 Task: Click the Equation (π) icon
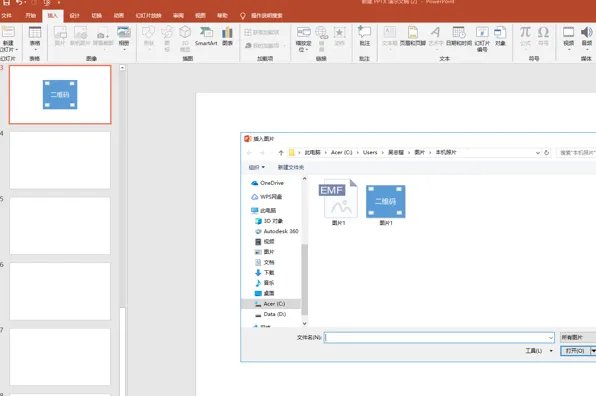tap(525, 36)
